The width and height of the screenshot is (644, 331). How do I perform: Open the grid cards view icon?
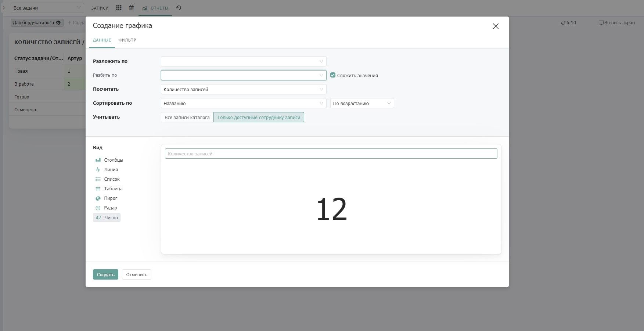(x=119, y=8)
